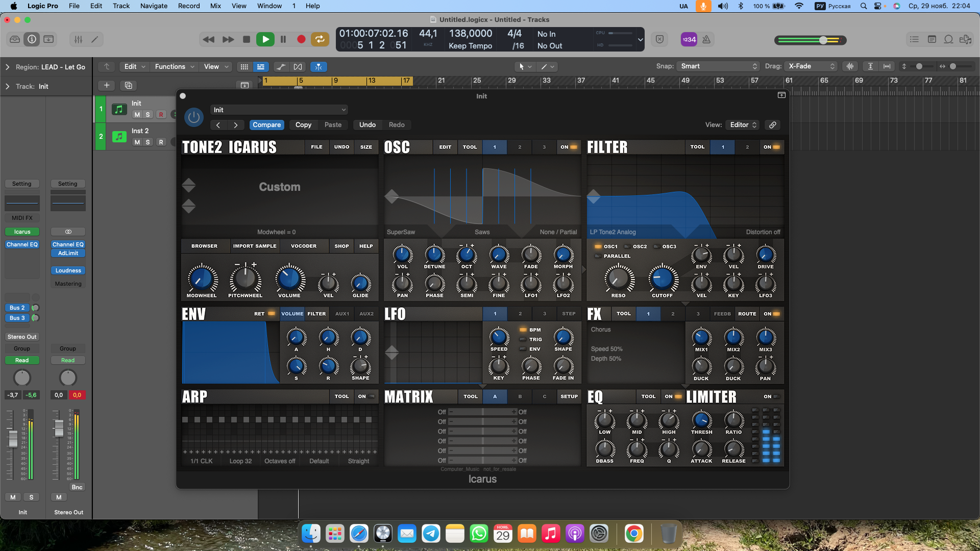Open the Snap Smart dropdown
This screenshot has width=980, height=551.
(718, 66)
